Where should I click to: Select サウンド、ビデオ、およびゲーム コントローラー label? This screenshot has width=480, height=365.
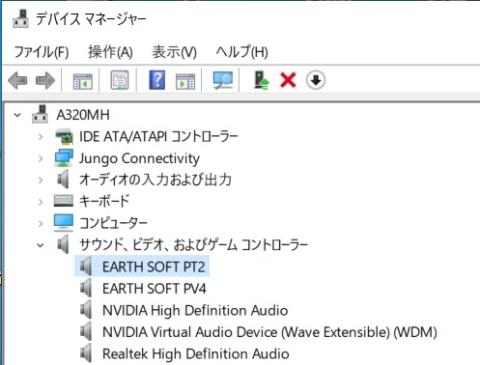tap(193, 245)
